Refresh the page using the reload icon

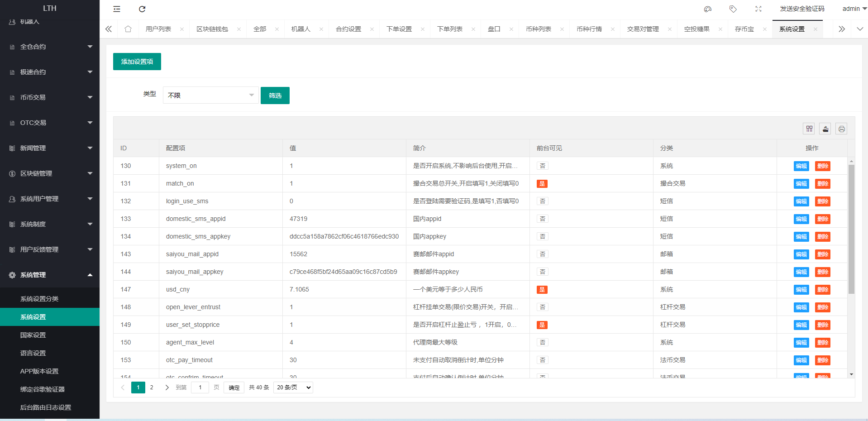click(x=142, y=9)
